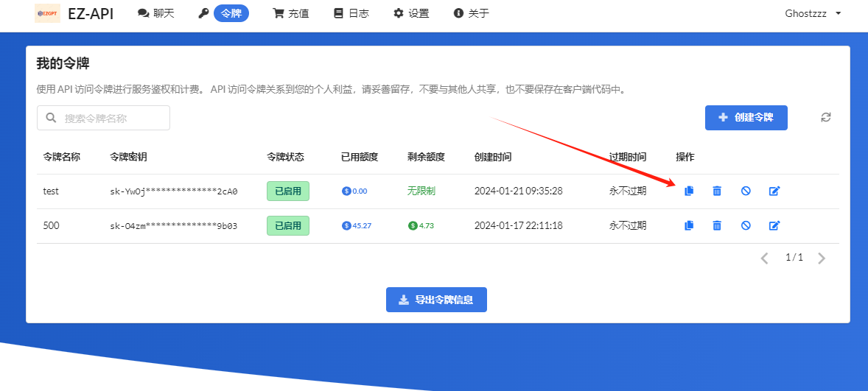Disable the 500 token
Screen dimensions: 868x391
[x=746, y=225]
